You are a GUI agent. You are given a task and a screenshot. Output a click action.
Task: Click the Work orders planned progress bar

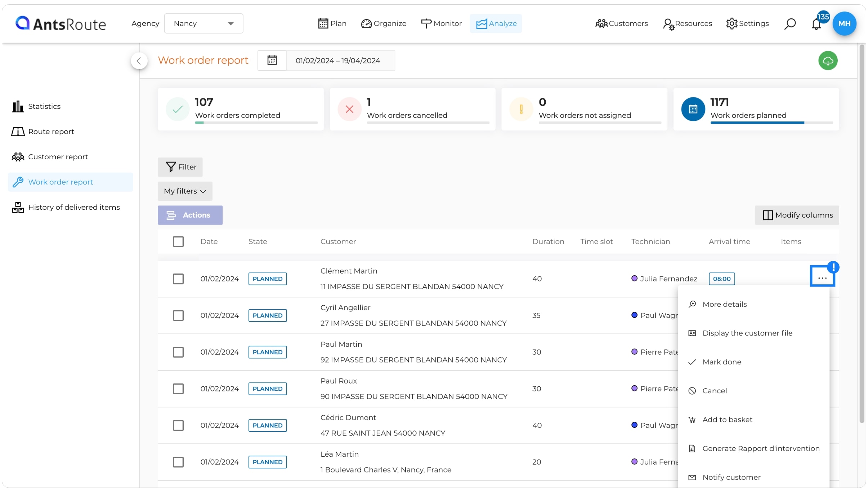772,123
